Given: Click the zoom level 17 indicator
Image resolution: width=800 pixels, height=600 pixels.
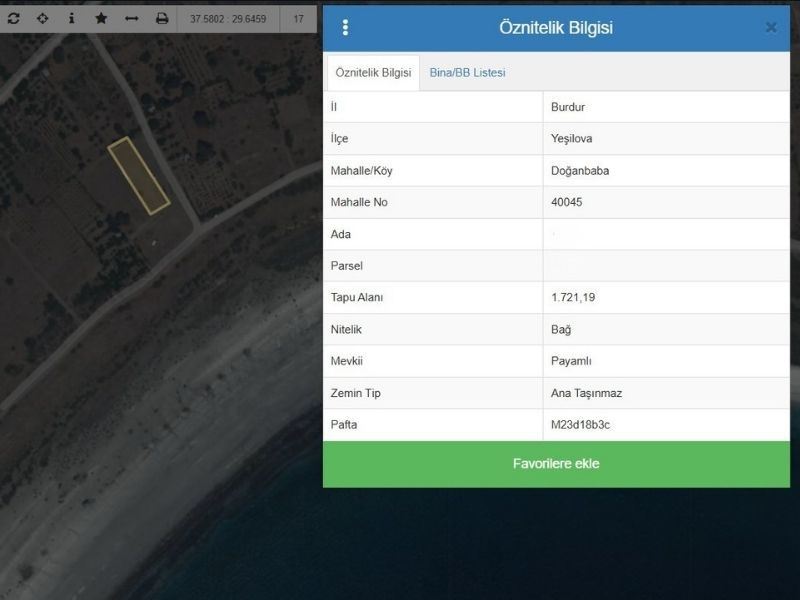Looking at the screenshot, I should (298, 18).
